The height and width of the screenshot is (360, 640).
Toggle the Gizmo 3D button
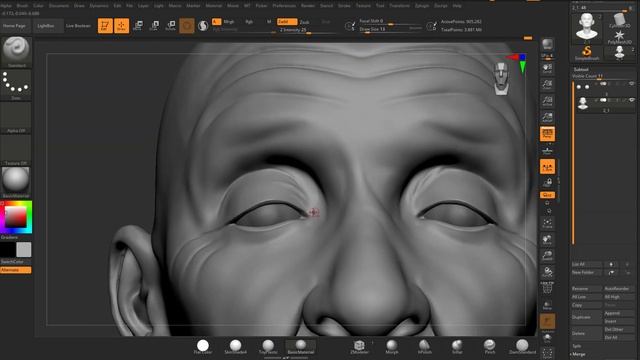pyautogui.click(x=187, y=26)
